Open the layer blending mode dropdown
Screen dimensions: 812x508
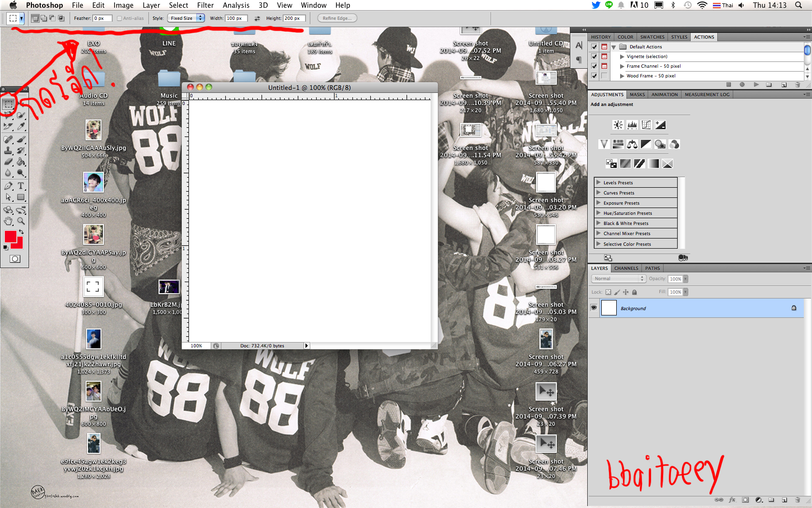click(618, 279)
